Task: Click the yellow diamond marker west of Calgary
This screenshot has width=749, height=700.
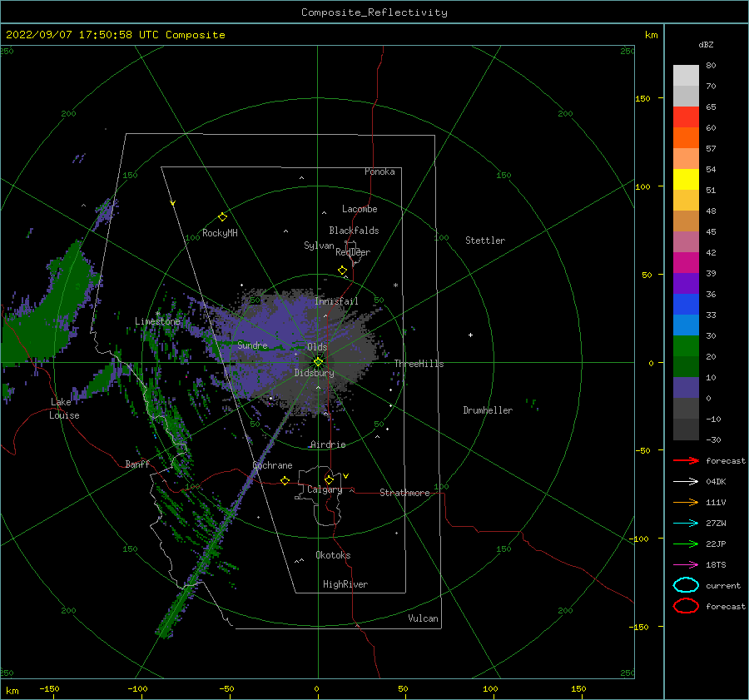Action: pos(285,480)
